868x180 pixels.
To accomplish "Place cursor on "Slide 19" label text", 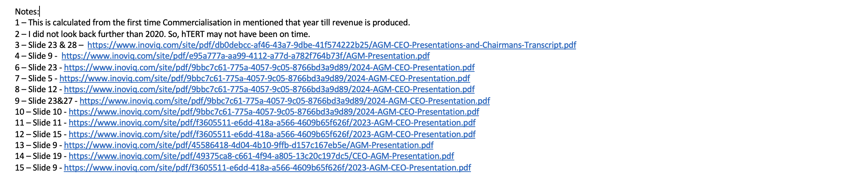I will pos(47,156).
